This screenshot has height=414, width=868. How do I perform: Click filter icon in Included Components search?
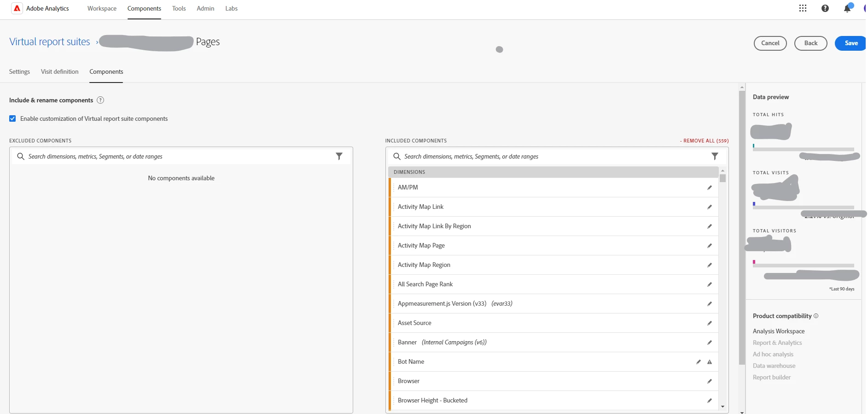coord(715,156)
